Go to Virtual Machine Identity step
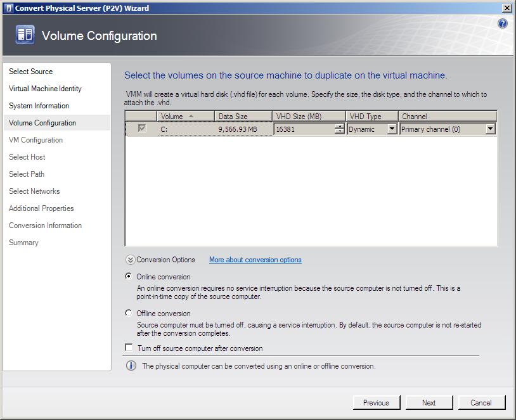This screenshot has width=516, height=420. (x=45, y=89)
